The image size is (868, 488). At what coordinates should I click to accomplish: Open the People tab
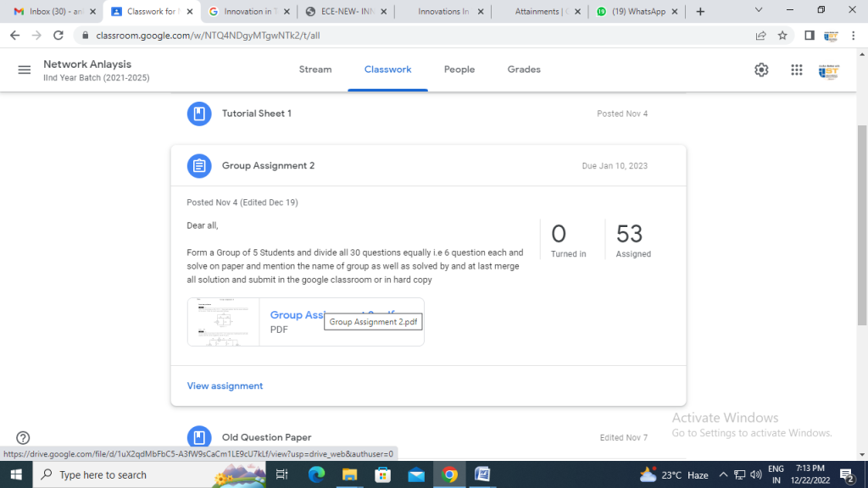point(459,69)
